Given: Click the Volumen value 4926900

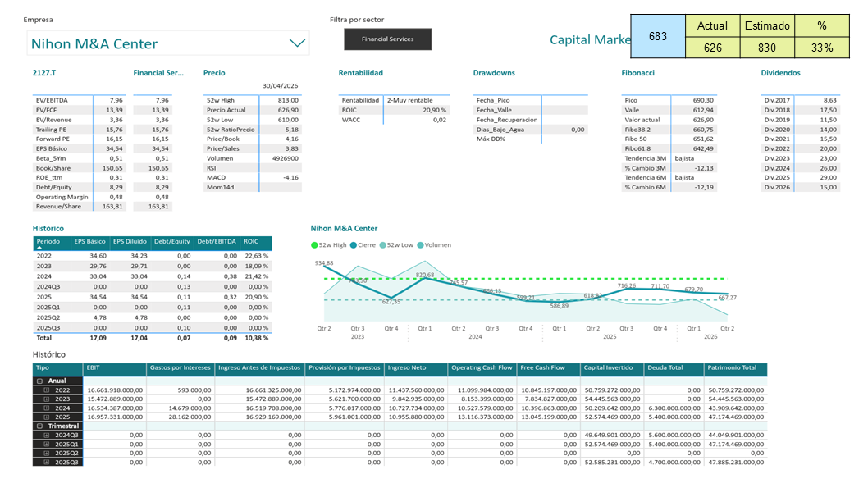Looking at the screenshot, I should point(286,158).
